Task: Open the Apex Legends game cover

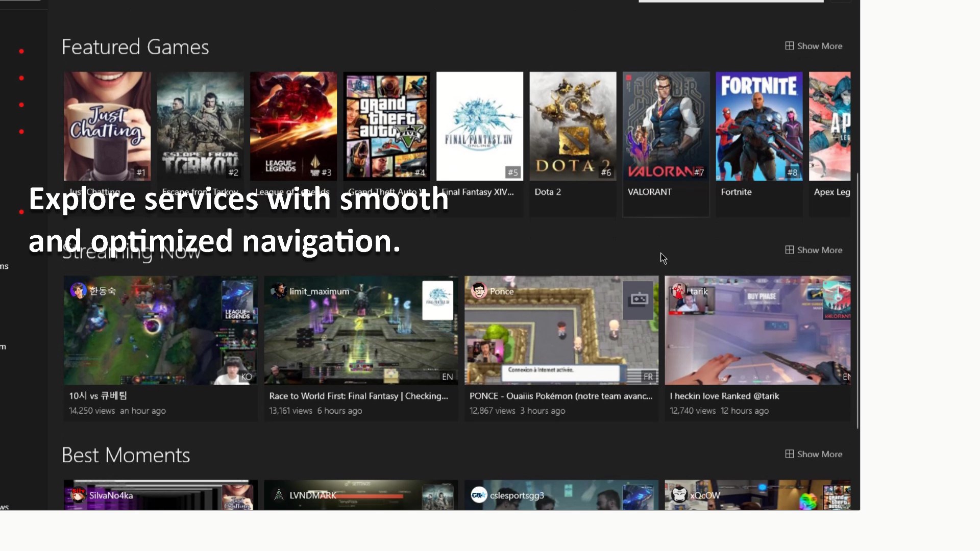Action: point(830,126)
